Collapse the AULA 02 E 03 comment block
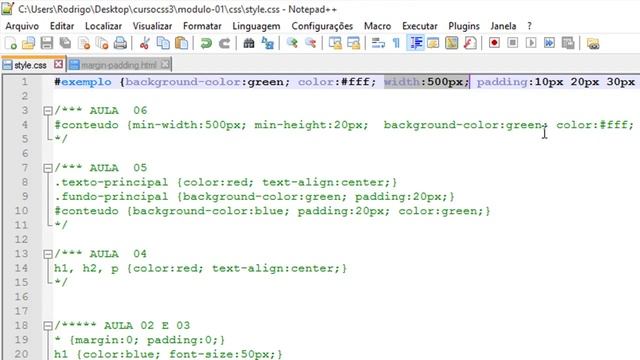640x360 pixels. (x=48, y=326)
